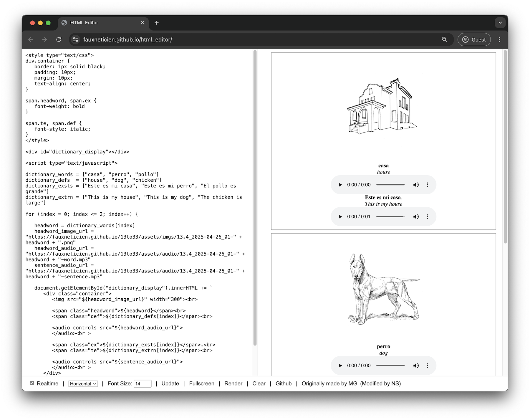
Task: Play the perro word audio
Action: point(340,366)
